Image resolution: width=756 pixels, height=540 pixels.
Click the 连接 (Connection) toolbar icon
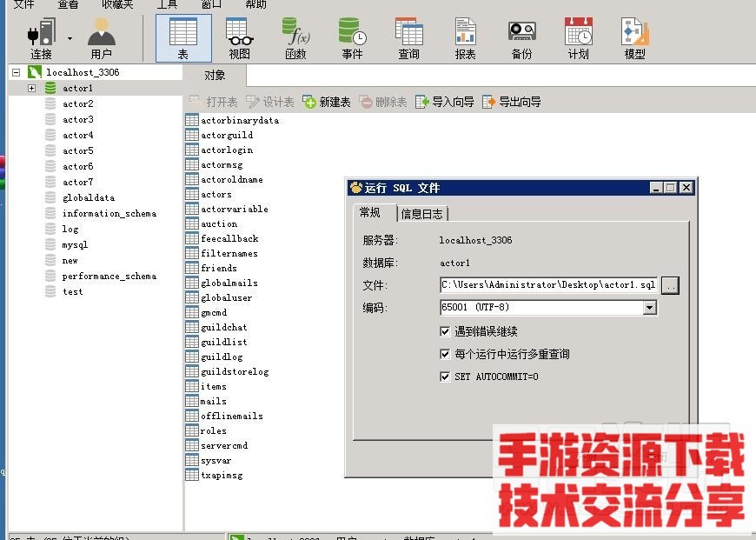click(x=41, y=37)
